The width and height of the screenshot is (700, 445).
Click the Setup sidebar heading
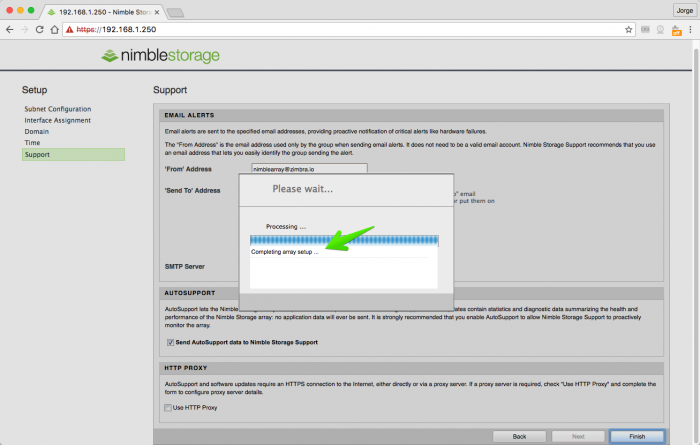tap(34, 90)
